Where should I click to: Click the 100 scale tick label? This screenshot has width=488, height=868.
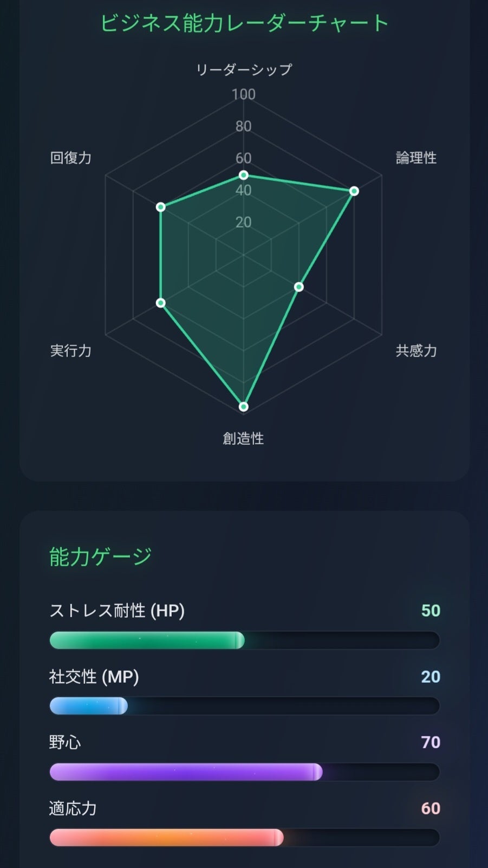coord(244,94)
